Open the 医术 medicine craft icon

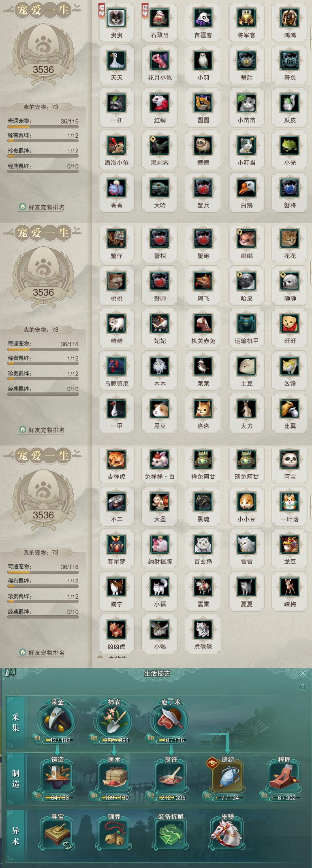pyautogui.click(x=114, y=778)
